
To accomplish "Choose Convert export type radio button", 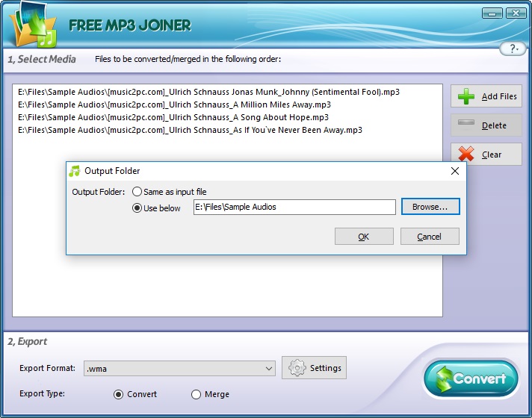I will 118,394.
